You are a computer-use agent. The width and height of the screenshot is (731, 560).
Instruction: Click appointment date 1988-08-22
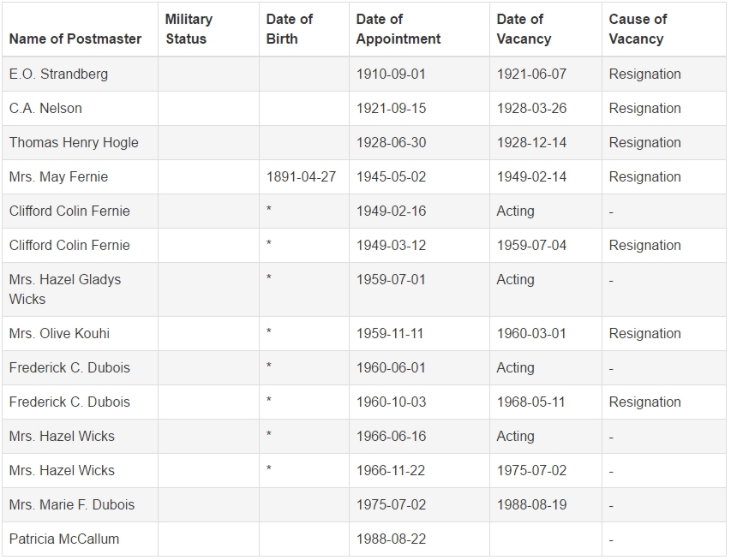(391, 539)
